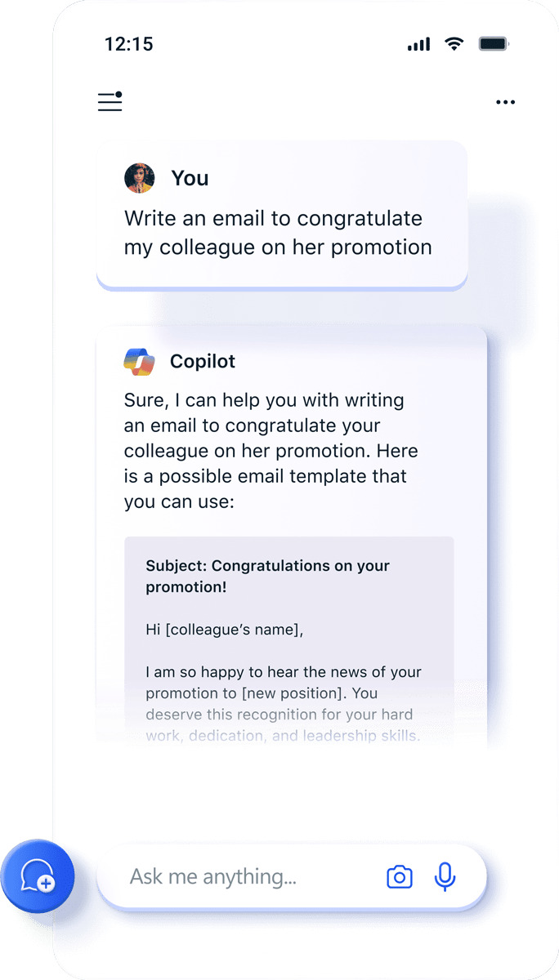This screenshot has height=980, width=559.
Task: Tap the battery indicator icon
Action: tap(494, 44)
